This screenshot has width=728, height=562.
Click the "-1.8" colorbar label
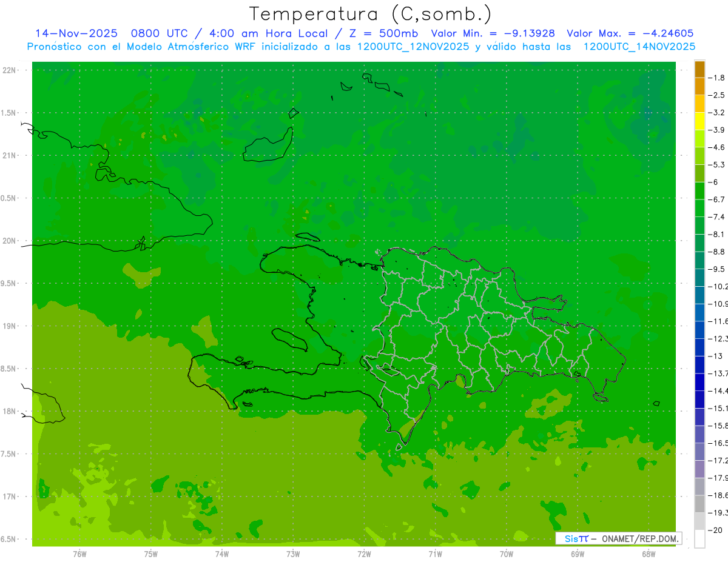click(x=716, y=78)
